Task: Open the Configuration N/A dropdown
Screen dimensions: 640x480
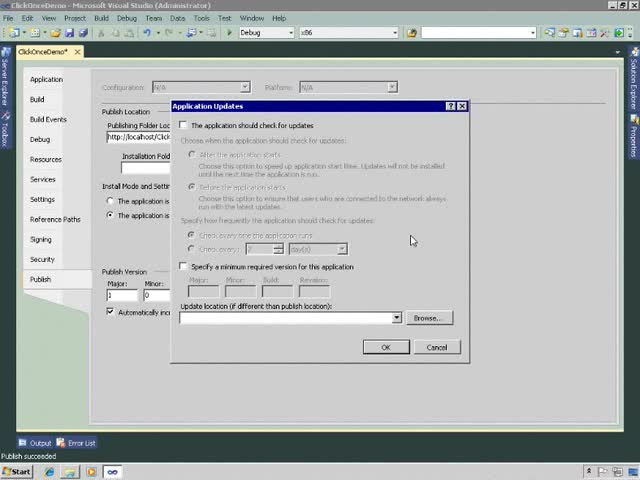Action: click(x=245, y=87)
